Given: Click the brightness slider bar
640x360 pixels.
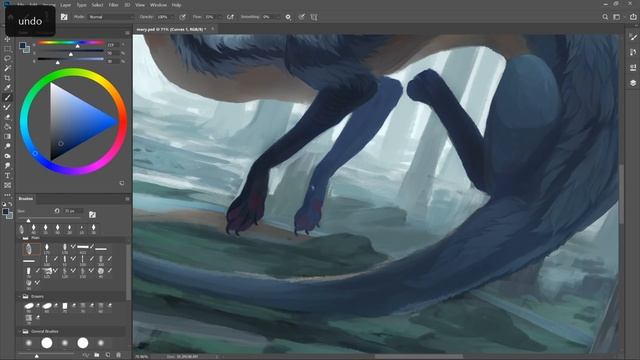Looking at the screenshot, I should tap(71, 59).
